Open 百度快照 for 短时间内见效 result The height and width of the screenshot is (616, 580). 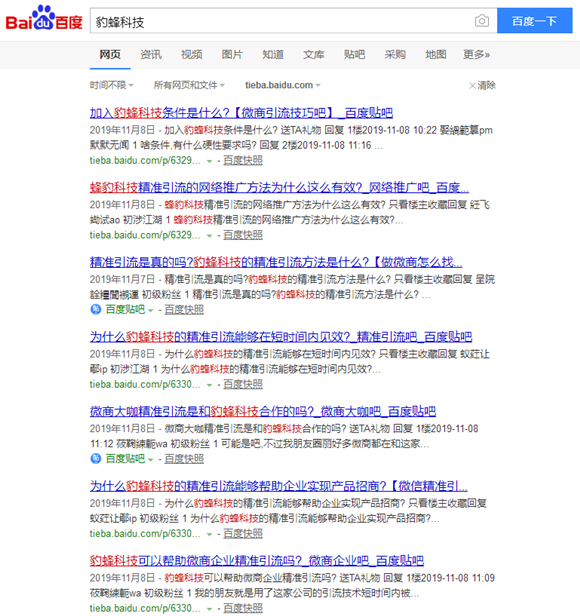[243, 384]
